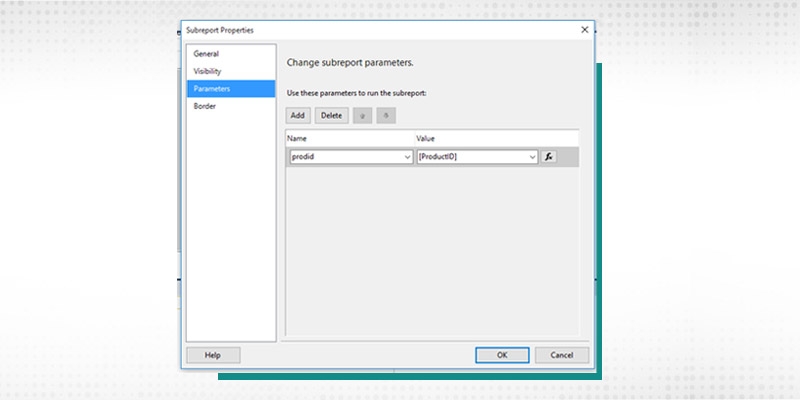800x400 pixels.
Task: Close the Subreport Properties dialog
Action: pos(584,30)
